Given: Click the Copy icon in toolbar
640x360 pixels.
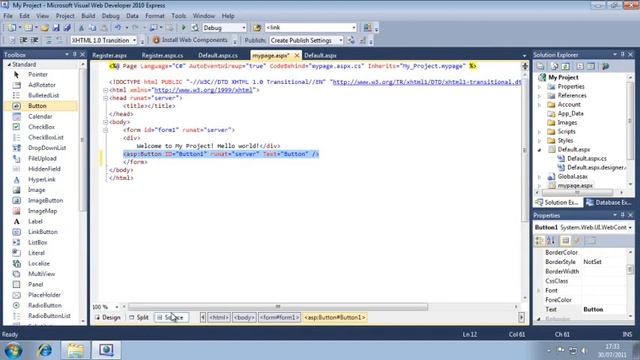Looking at the screenshot, I should (x=93, y=28).
